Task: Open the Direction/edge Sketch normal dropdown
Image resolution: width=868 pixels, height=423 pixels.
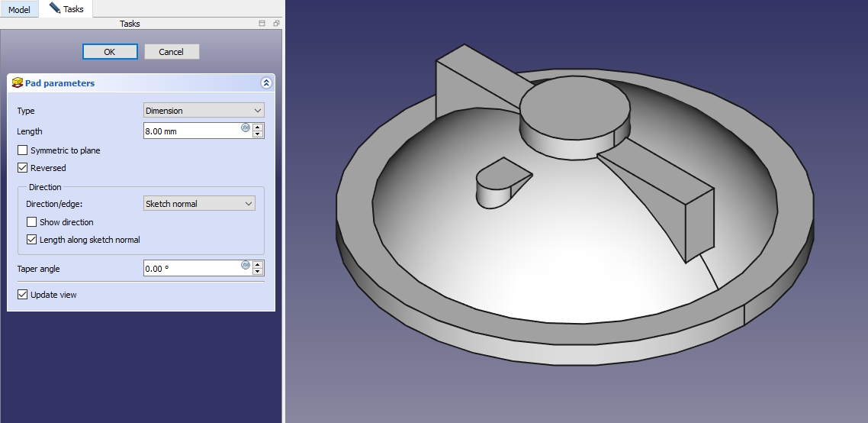Action: [x=199, y=204]
